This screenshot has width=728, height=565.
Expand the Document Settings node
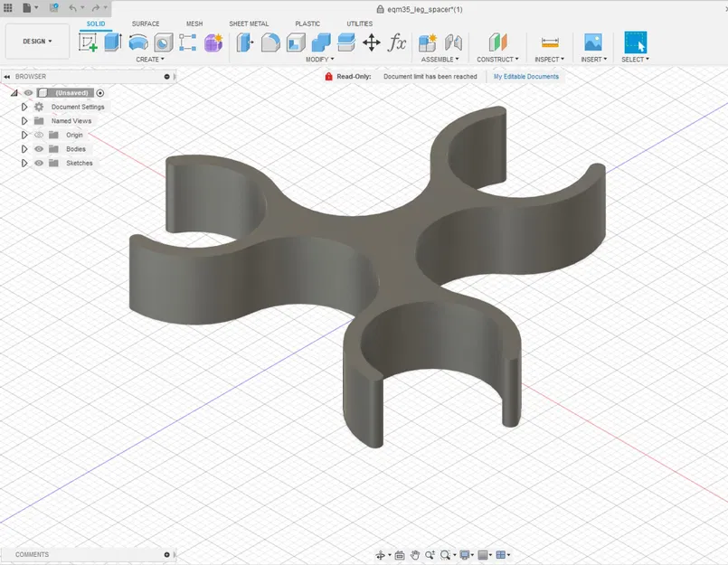point(24,107)
